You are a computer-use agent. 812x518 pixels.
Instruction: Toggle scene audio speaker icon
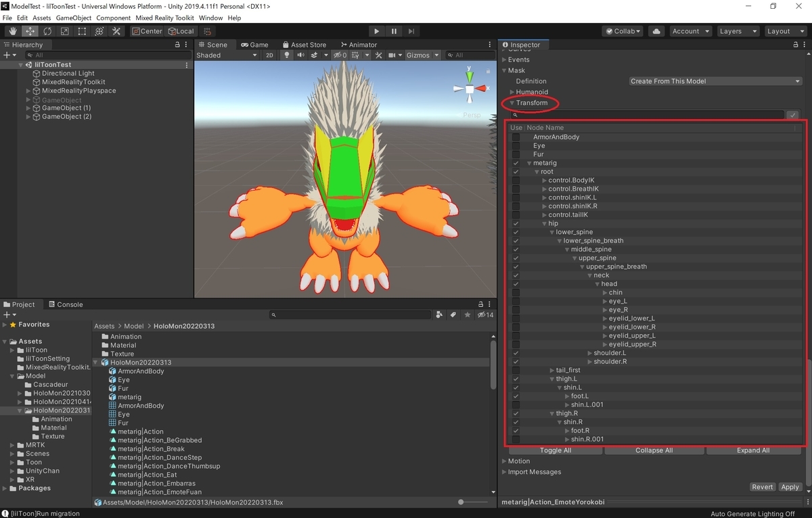pos(300,55)
